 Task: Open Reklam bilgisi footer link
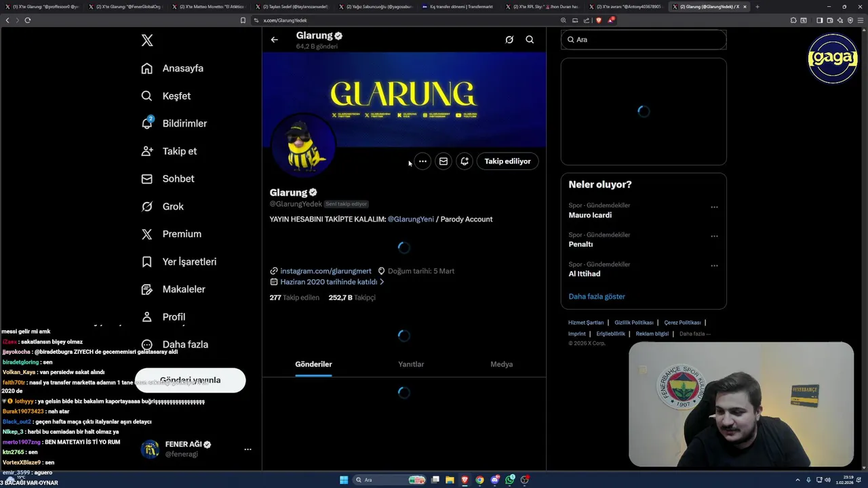pos(652,333)
